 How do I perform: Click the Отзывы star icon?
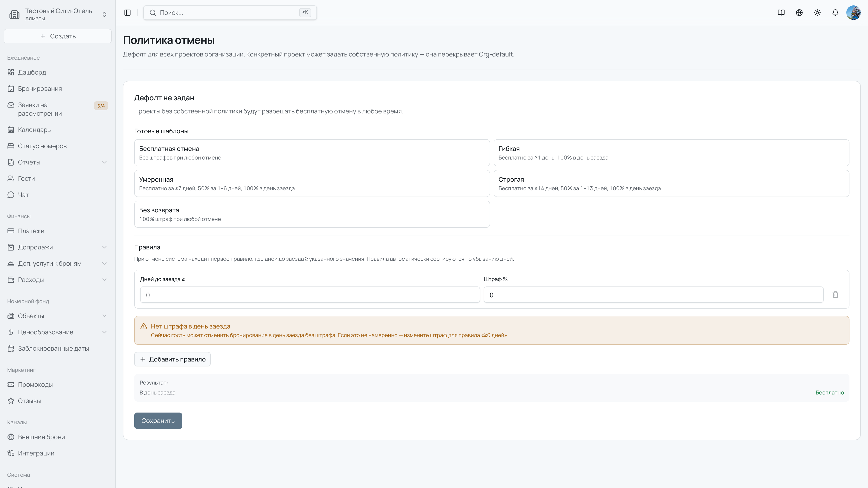click(x=11, y=401)
